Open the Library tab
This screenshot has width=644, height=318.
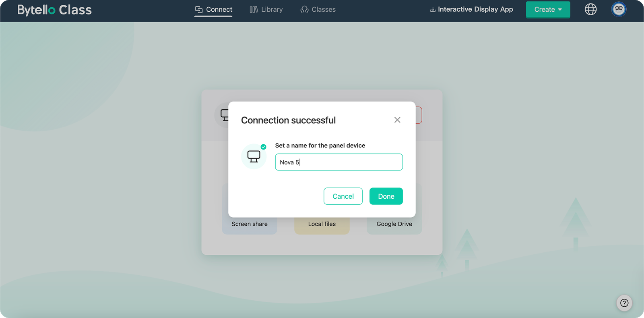click(266, 9)
